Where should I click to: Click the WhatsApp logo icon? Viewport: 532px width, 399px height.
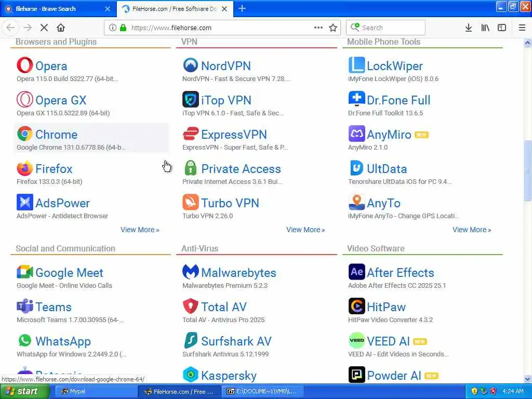coord(25,340)
